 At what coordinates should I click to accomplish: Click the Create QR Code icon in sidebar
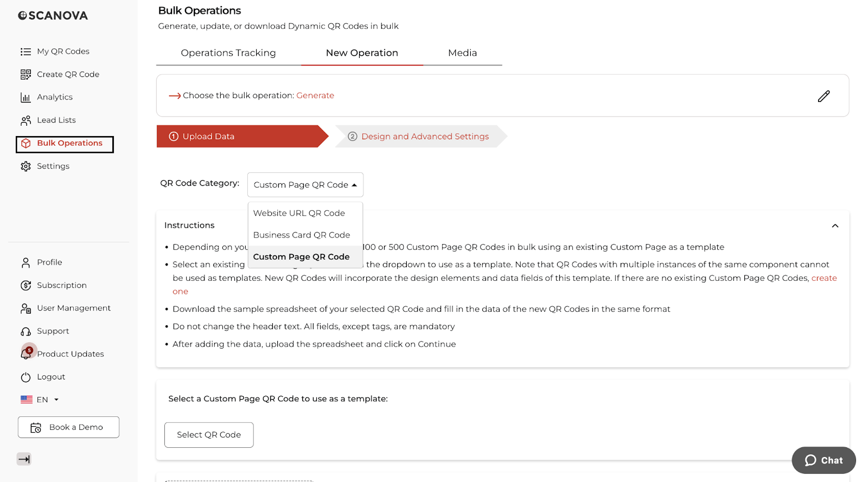click(25, 74)
